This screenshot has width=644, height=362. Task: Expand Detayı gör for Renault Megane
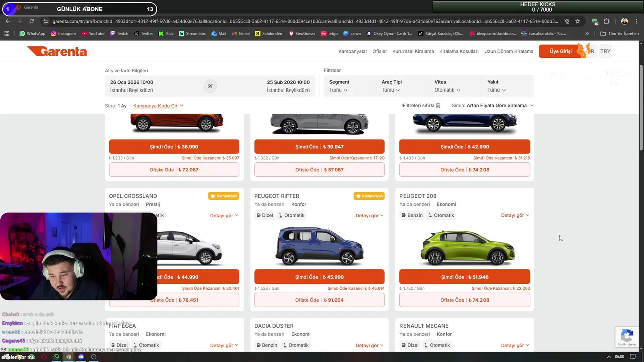tap(515, 346)
